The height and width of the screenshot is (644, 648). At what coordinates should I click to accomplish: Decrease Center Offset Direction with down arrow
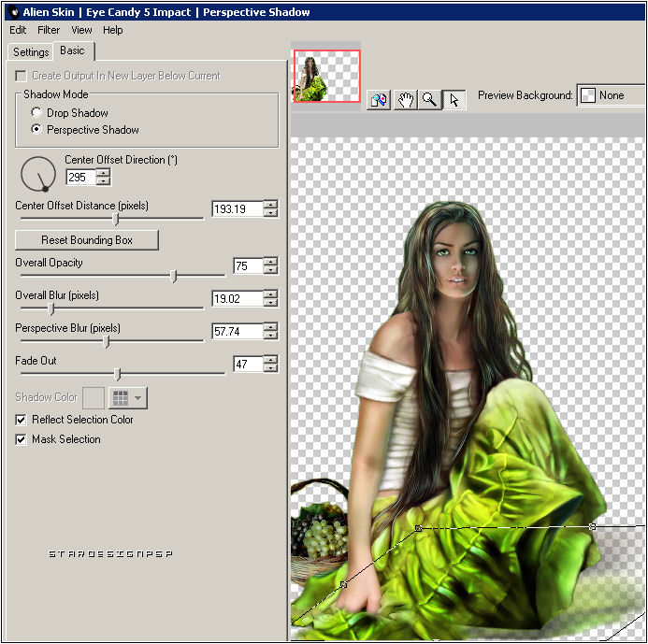103,181
